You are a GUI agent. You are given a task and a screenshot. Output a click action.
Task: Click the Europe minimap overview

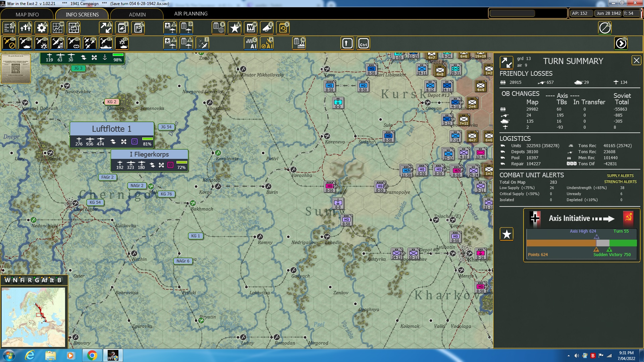pos(33,317)
